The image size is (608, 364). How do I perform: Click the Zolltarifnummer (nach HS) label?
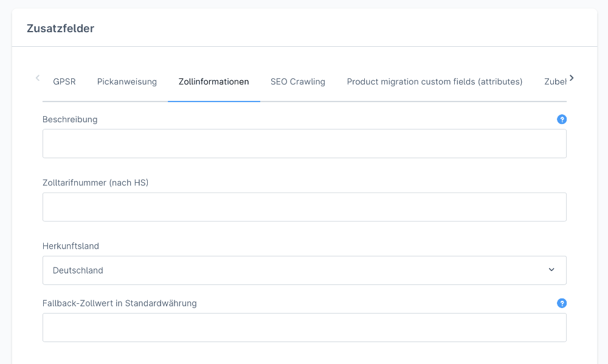tap(95, 182)
